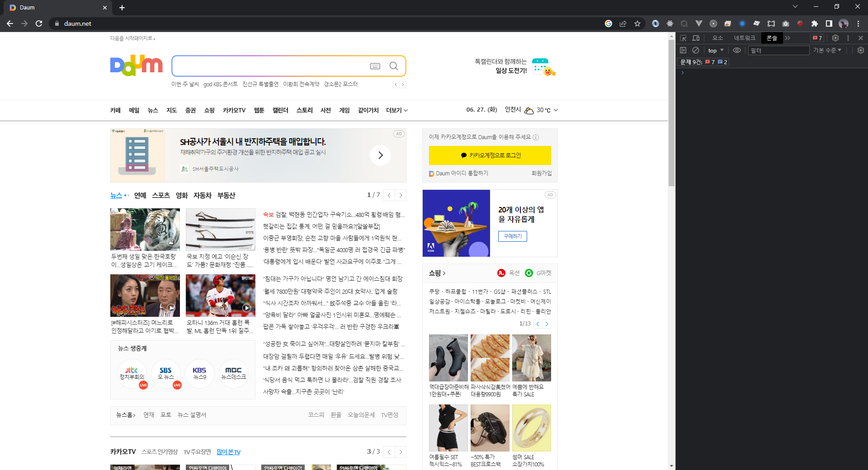
Task: Close the DevTools panel
Action: [x=861, y=38]
